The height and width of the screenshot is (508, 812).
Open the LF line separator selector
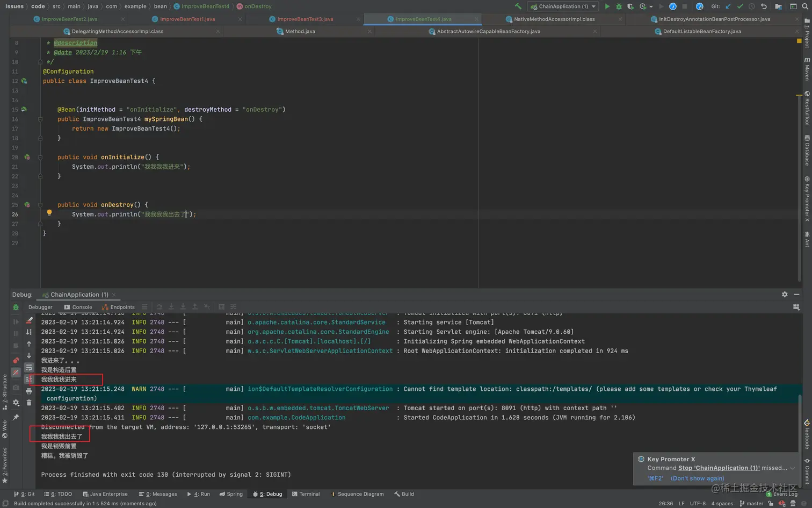coord(682,504)
